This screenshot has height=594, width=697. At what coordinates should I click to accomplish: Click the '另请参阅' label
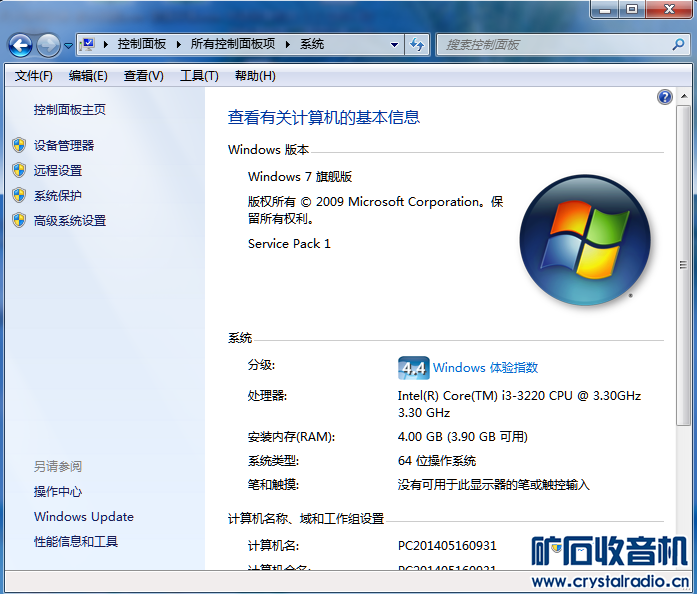pos(58,466)
